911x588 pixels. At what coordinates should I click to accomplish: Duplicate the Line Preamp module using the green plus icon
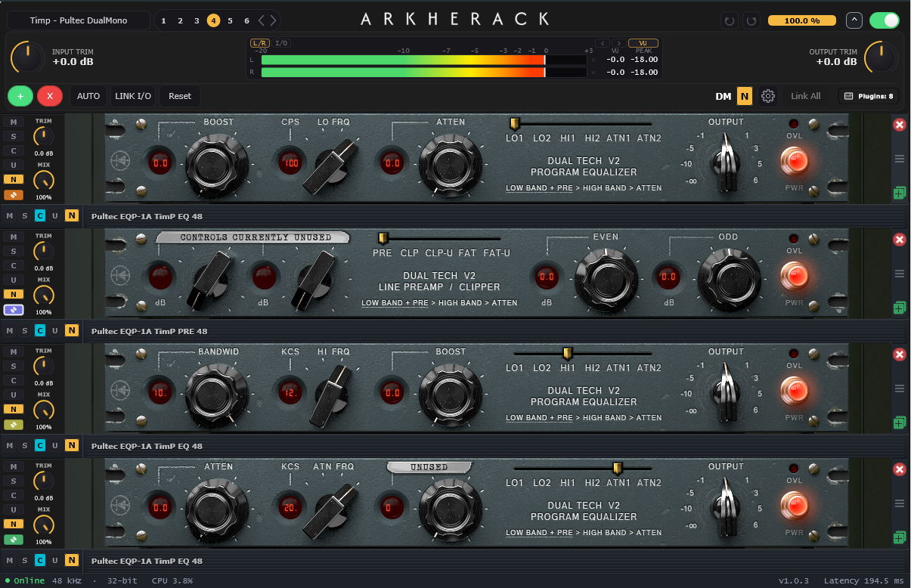tap(900, 308)
